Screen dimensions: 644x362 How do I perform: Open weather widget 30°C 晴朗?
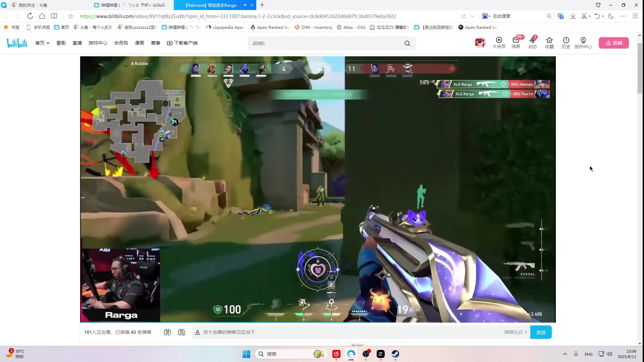15,354
